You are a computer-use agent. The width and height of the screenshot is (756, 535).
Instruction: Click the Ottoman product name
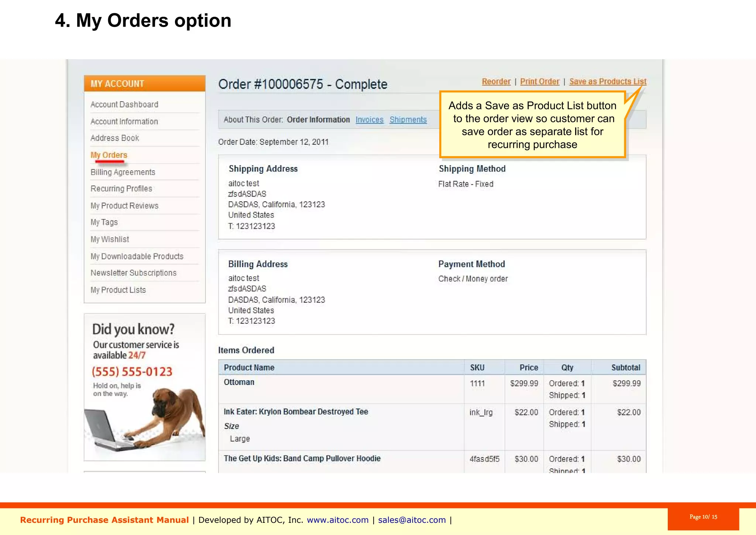click(239, 382)
